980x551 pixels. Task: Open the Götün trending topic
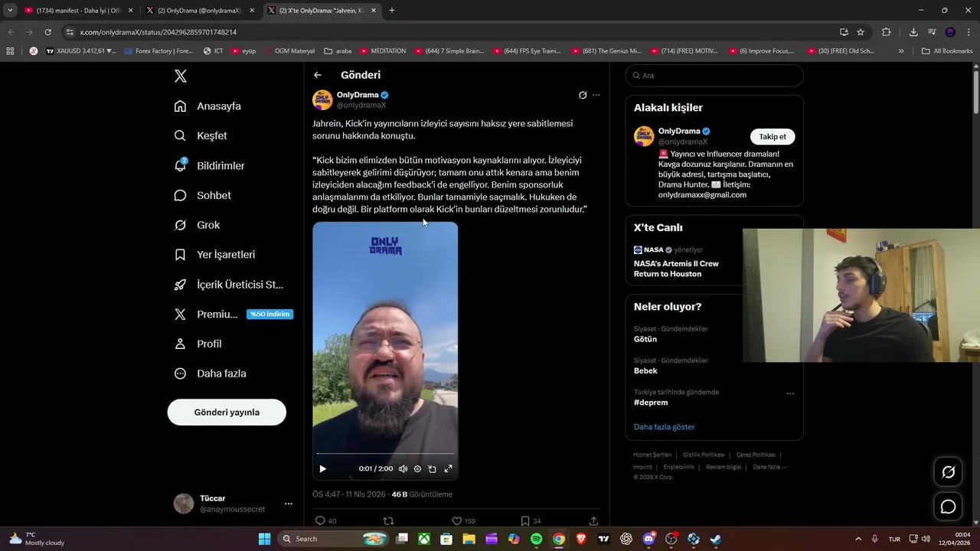click(x=645, y=339)
